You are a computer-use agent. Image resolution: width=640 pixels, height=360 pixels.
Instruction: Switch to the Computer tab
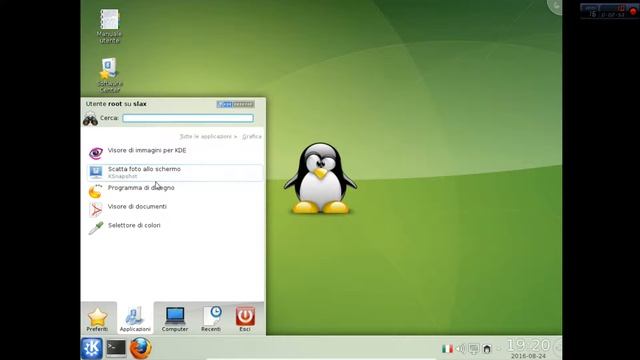(175, 319)
